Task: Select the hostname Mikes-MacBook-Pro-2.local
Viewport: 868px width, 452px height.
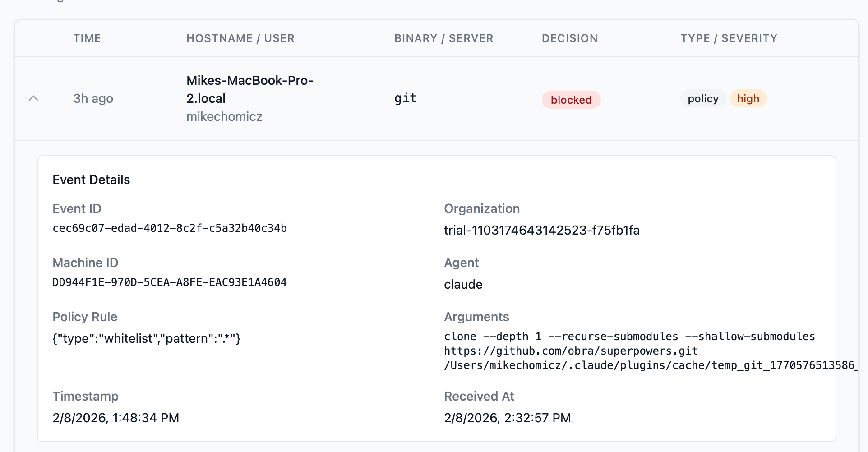Action: click(x=250, y=89)
